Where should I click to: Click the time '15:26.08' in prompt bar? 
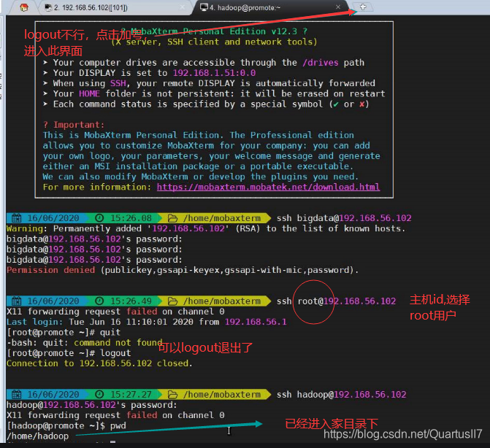(131, 218)
